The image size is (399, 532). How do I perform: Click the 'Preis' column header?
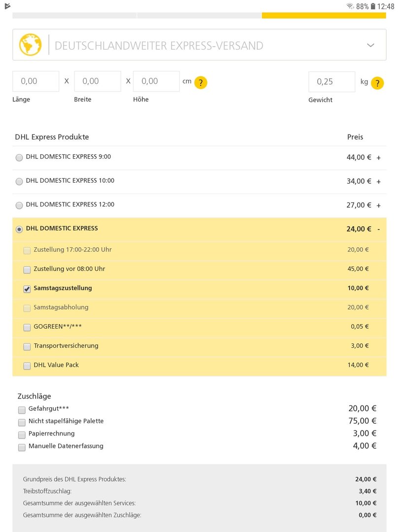point(355,137)
